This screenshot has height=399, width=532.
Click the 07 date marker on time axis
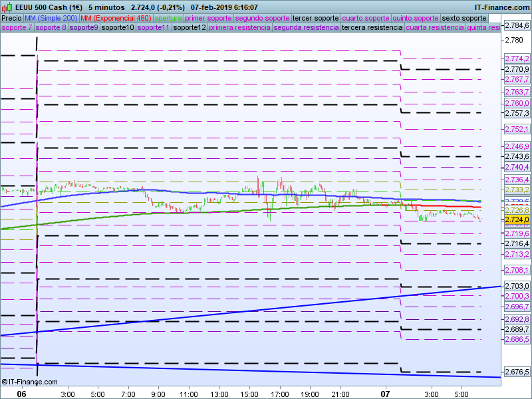click(x=386, y=394)
